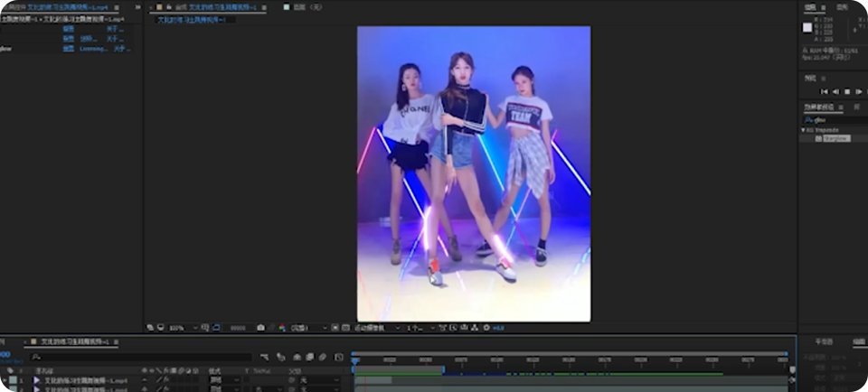
Task: Toggle the Draft 3D button in the timeline
Action: (281, 357)
